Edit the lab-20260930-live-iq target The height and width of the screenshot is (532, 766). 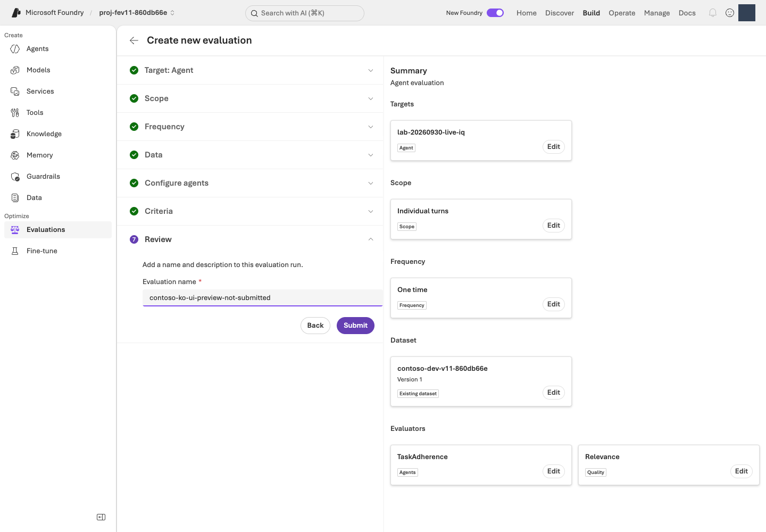[554, 147]
